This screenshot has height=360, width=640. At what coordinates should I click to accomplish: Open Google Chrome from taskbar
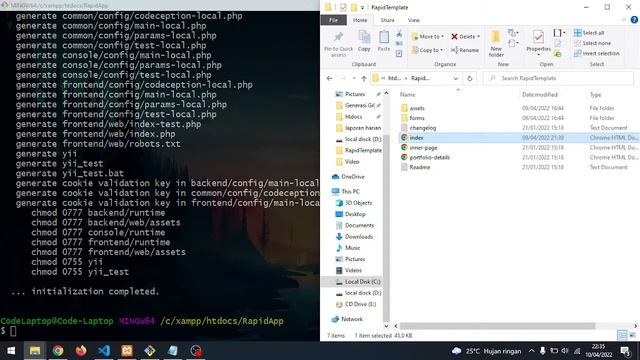click(x=58, y=351)
